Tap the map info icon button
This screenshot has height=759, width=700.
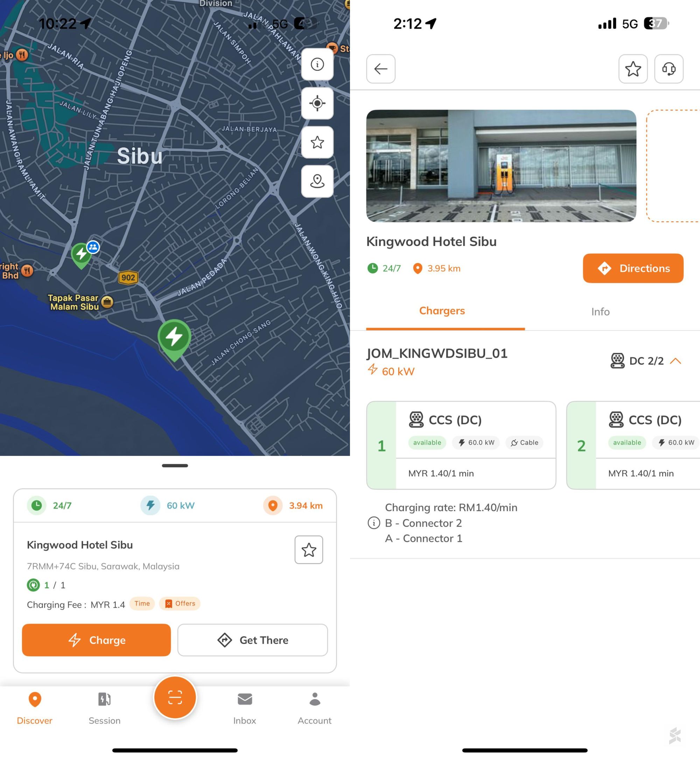click(x=317, y=64)
